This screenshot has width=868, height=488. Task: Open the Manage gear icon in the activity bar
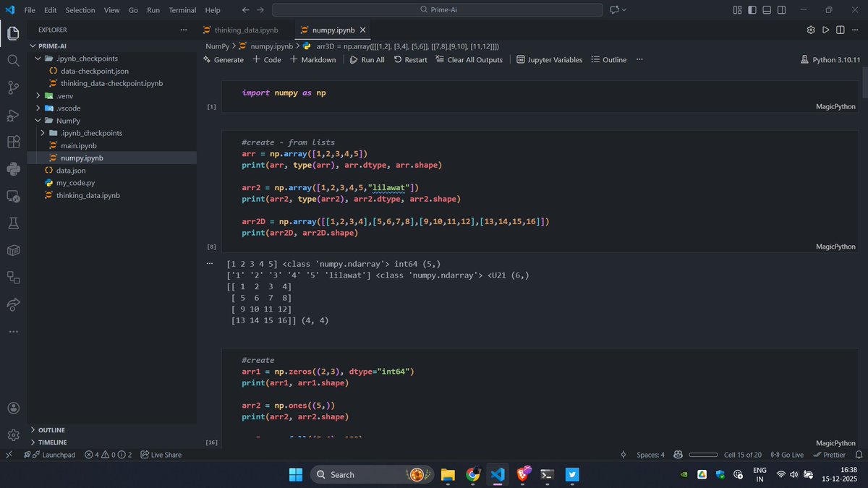13,435
